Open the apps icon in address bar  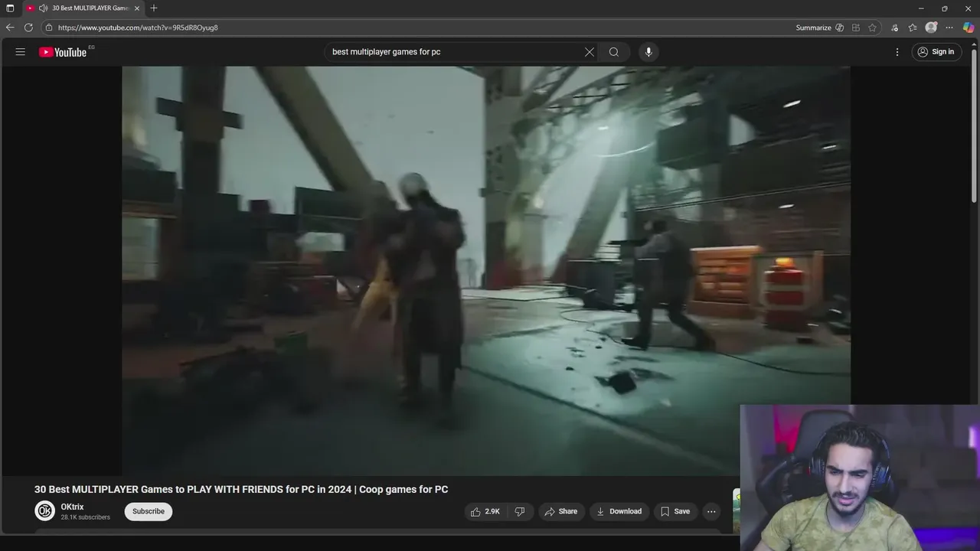(856, 28)
